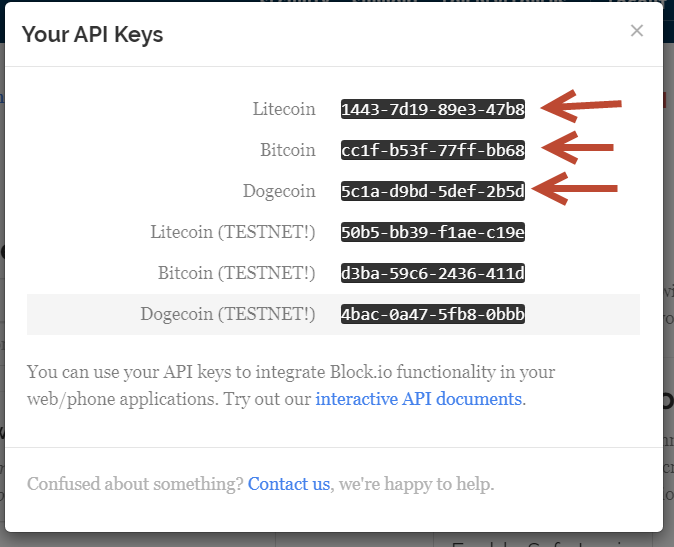Click the Litecoin label

(284, 109)
